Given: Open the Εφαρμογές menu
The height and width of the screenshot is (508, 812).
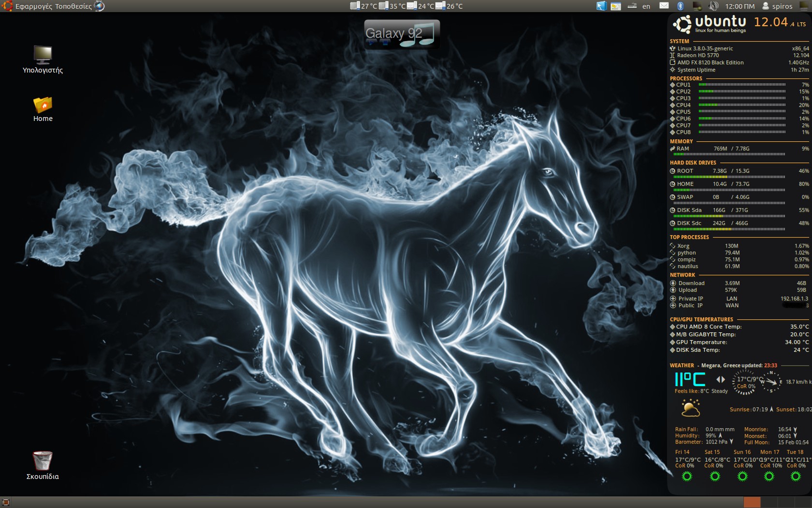Looking at the screenshot, I should (34, 6).
